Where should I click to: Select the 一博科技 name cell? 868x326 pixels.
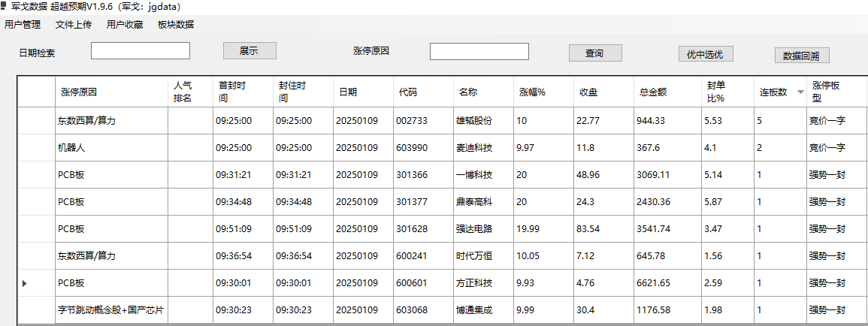483,175
